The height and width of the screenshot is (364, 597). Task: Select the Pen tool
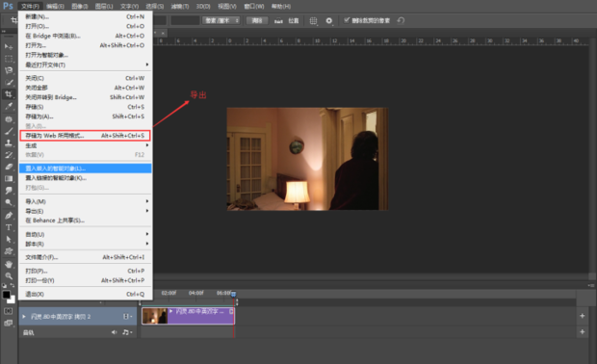(9, 216)
